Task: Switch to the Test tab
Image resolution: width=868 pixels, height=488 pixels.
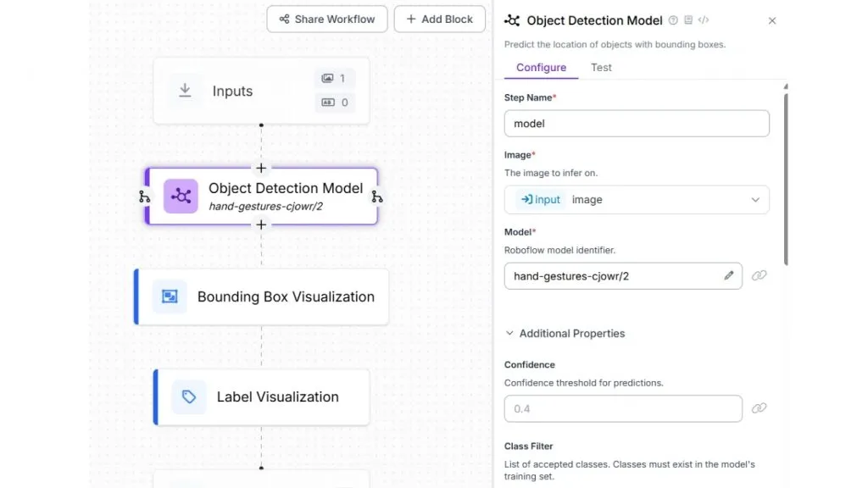Action: (601, 68)
